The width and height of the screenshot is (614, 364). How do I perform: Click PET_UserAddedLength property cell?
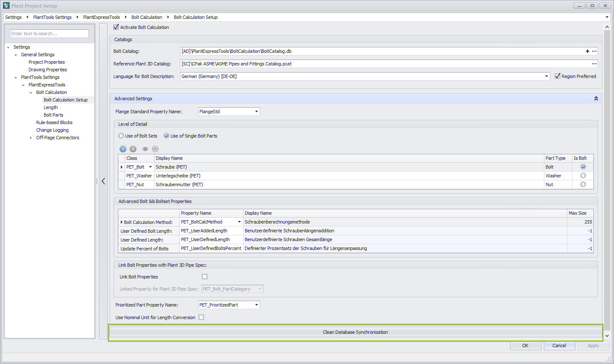pos(211,231)
